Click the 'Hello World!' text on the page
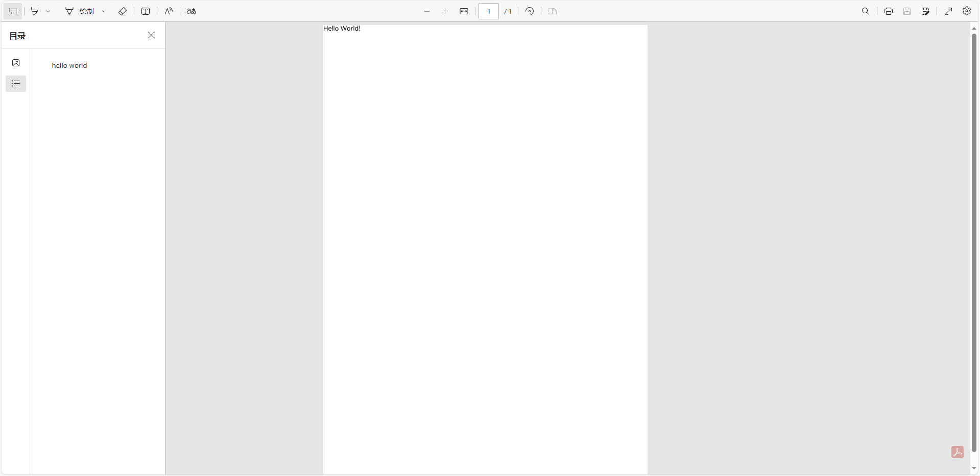Screen dimensions: 980x476 (342, 28)
